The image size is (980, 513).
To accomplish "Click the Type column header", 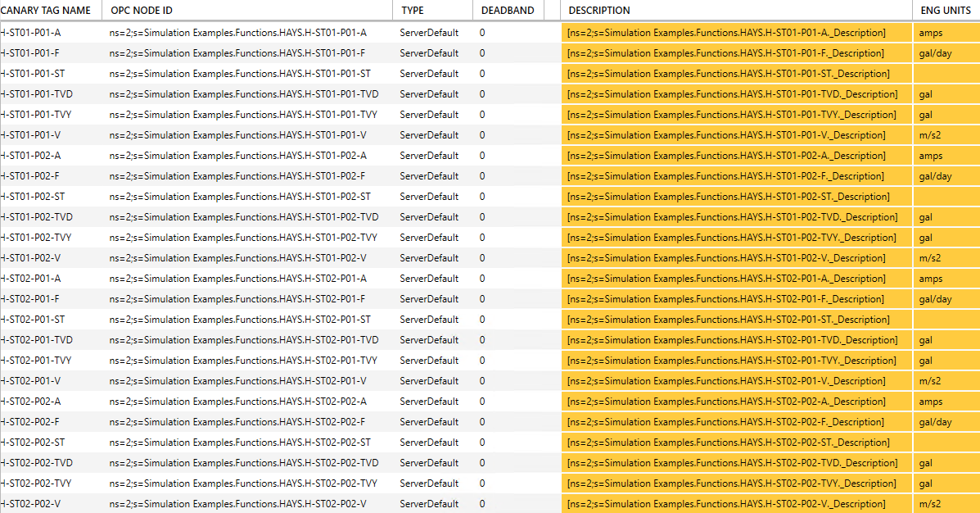I will [412, 11].
